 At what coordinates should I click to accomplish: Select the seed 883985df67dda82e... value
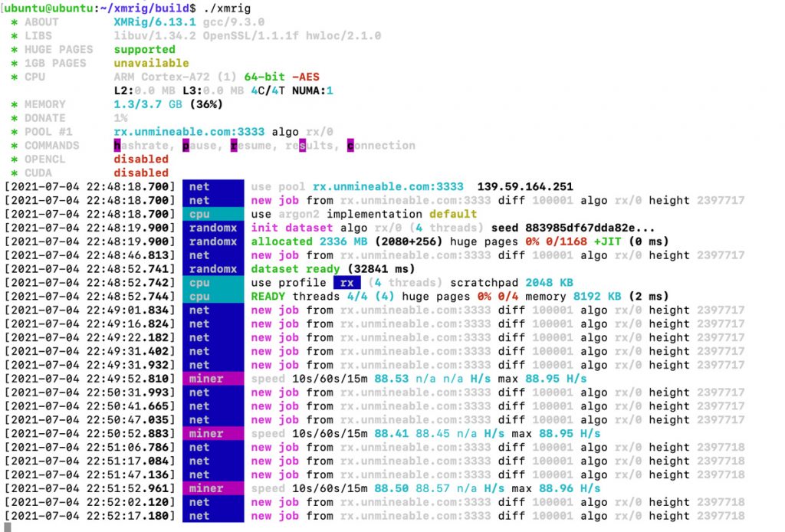(x=590, y=228)
